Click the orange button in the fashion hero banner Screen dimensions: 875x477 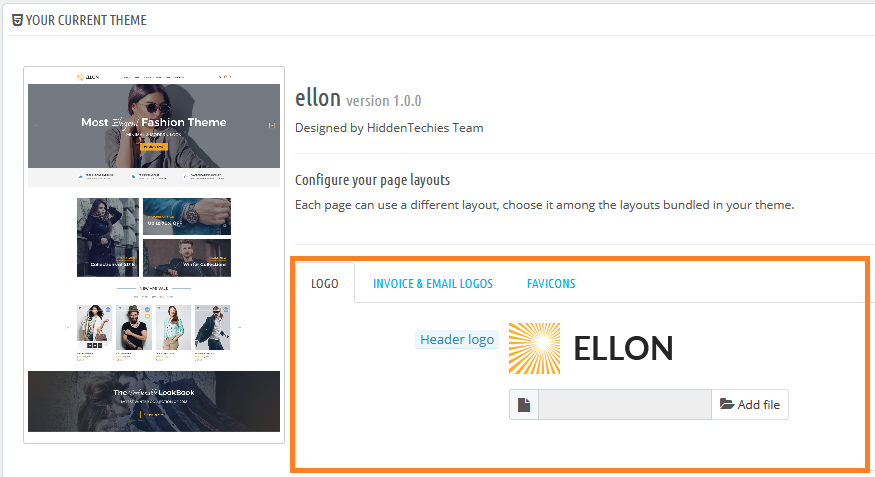tap(153, 147)
